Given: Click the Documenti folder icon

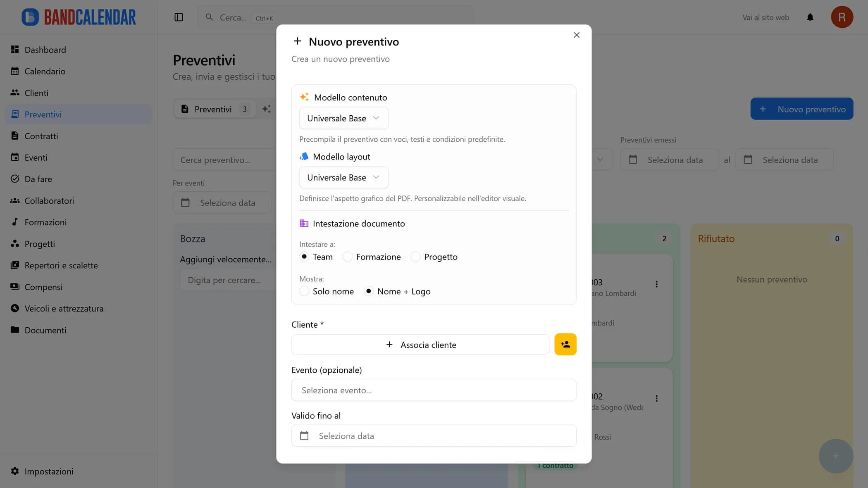Looking at the screenshot, I should tap(15, 330).
